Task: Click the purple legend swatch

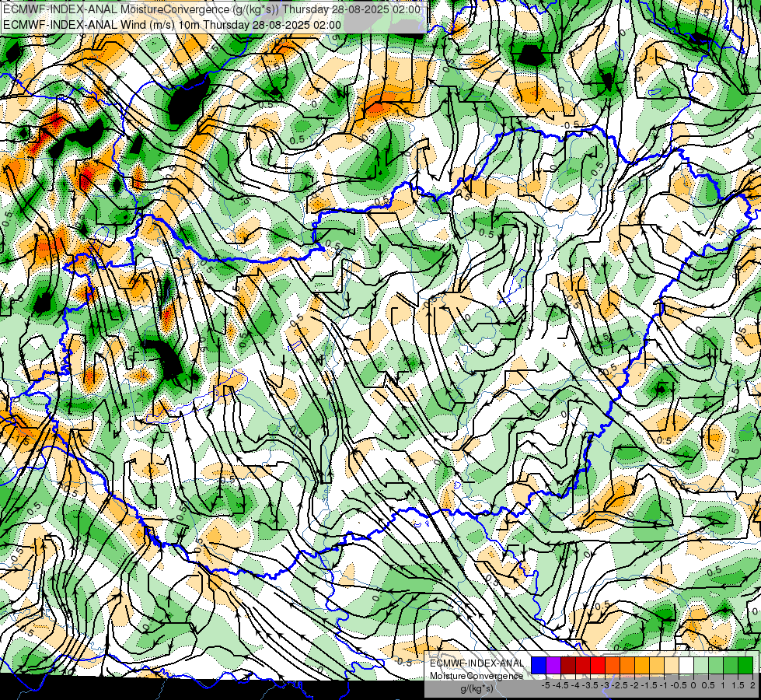Action: pyautogui.click(x=553, y=666)
